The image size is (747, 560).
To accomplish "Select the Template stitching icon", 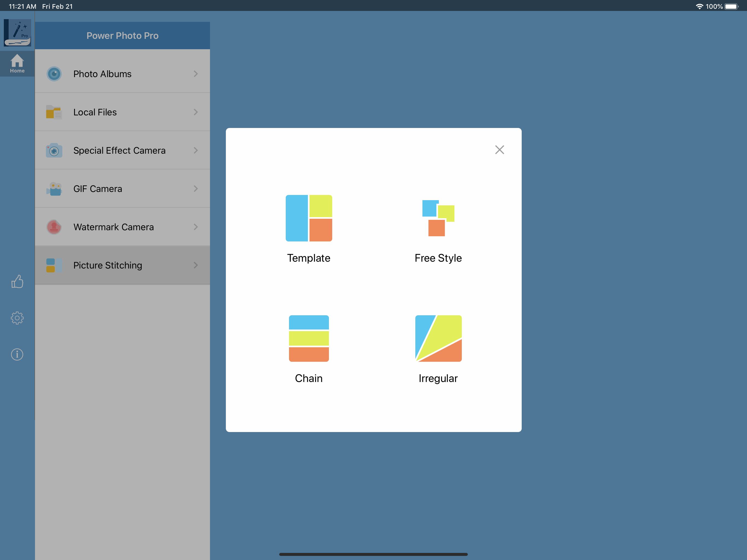I will [x=309, y=218].
